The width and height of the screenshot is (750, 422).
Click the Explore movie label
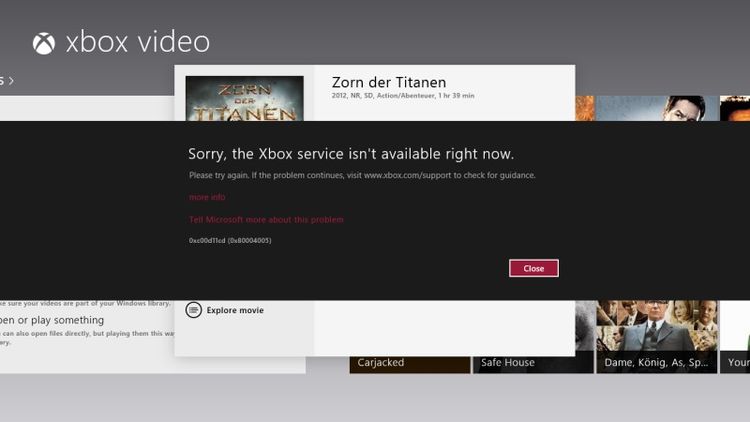pos(235,310)
